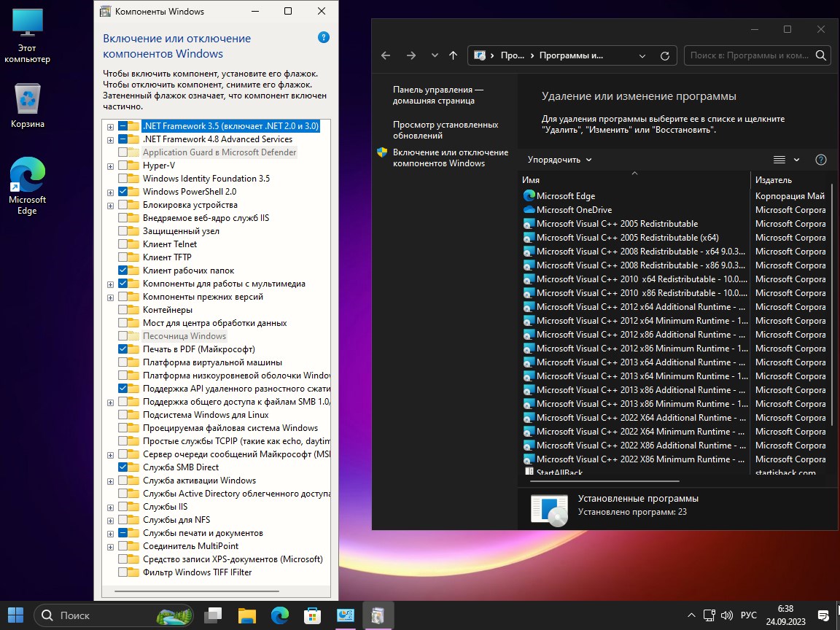This screenshot has width=840, height=630.
Task: Uncheck Клиент рабочих папок
Action: [122, 271]
